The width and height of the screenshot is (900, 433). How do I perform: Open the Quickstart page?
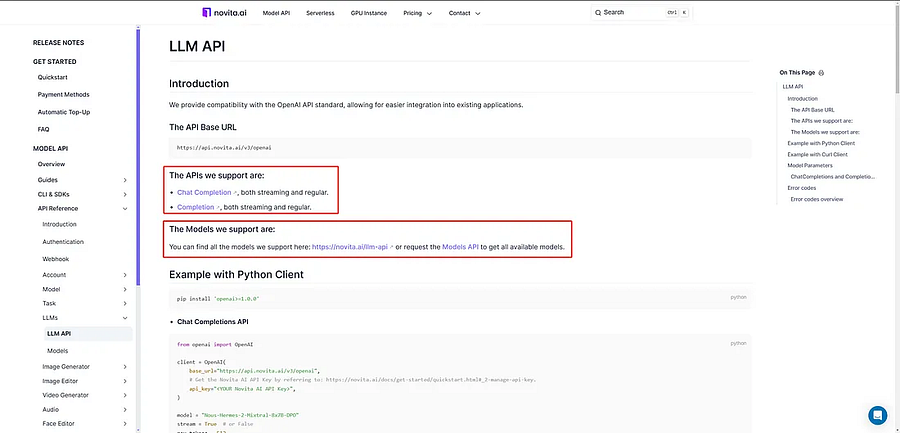point(53,77)
